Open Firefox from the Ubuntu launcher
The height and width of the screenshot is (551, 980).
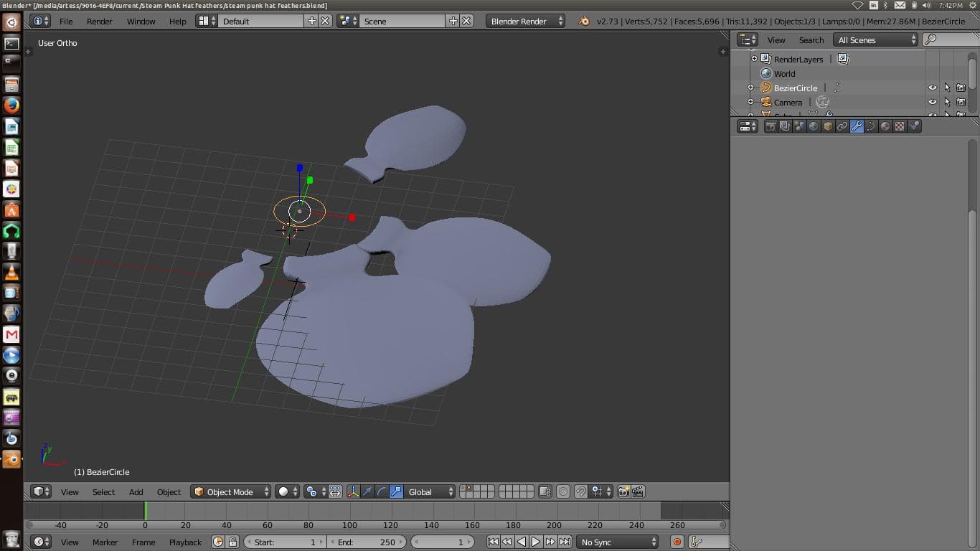pos(11,105)
